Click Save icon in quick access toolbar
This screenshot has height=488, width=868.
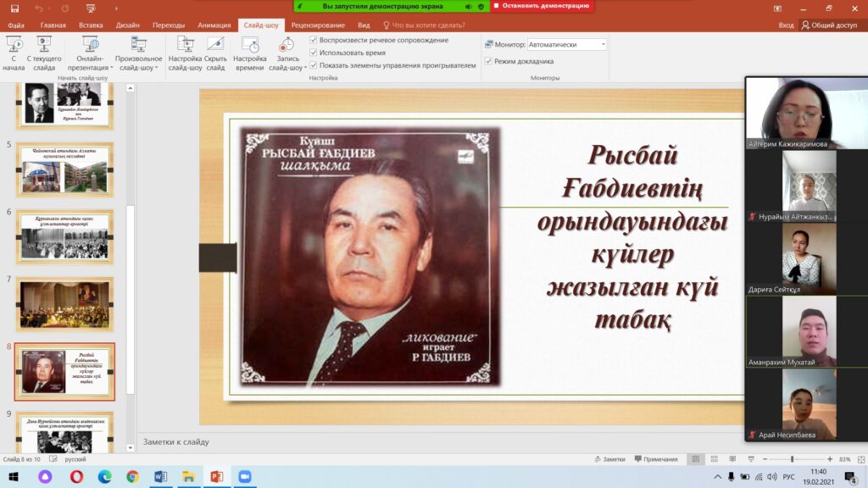pyautogui.click(x=14, y=8)
